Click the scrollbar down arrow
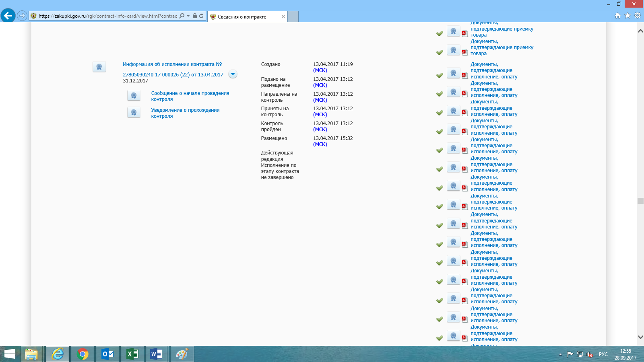 click(x=640, y=337)
